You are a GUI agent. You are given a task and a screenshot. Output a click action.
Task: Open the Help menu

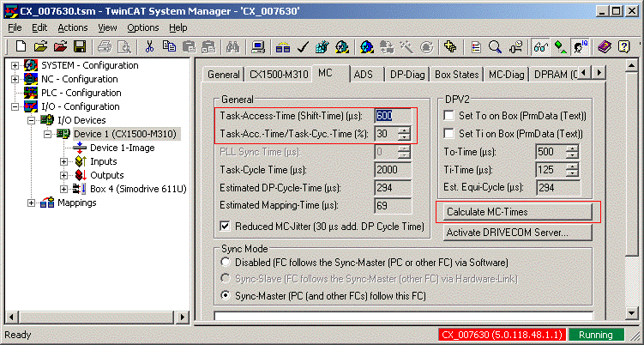[178, 27]
